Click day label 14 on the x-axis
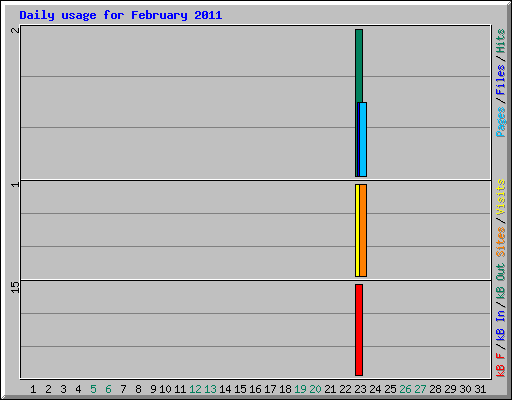Screen dimensions: 512x400 tap(225, 389)
